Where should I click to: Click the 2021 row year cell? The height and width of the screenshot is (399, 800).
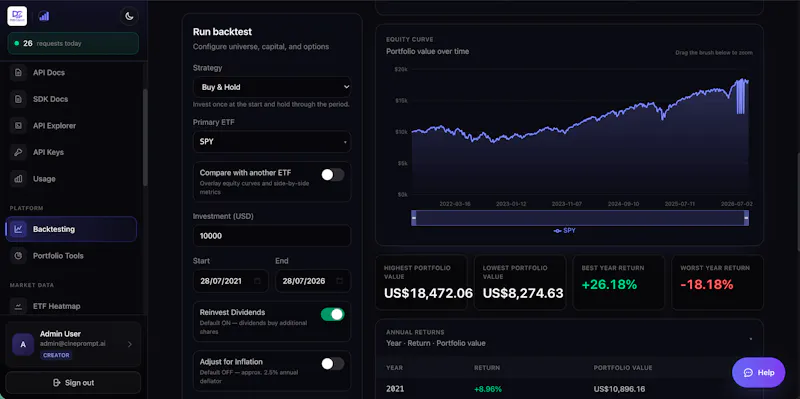395,389
